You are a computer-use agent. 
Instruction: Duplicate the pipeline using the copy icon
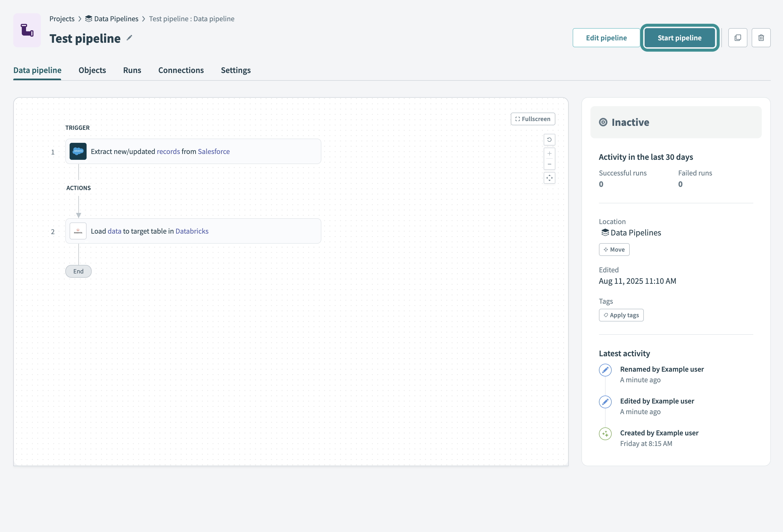[x=738, y=37]
